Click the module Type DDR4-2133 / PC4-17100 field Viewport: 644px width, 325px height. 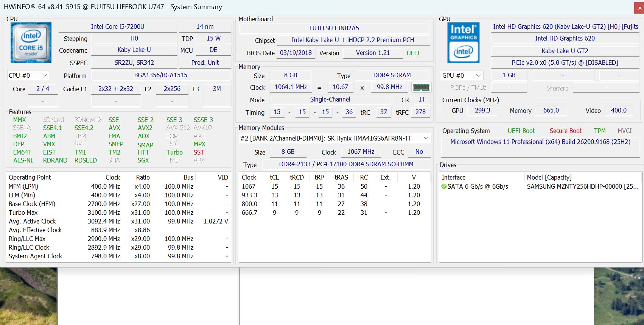[346, 164]
